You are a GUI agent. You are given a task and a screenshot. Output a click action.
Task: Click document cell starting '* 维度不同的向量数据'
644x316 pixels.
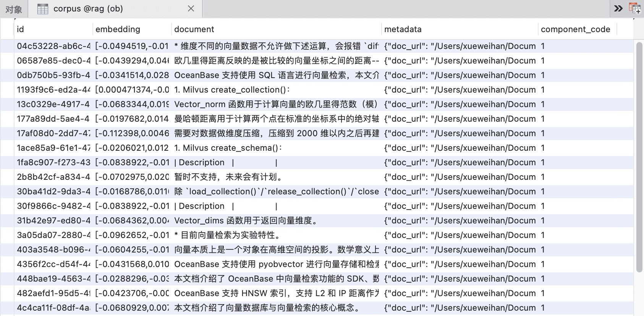277,46
